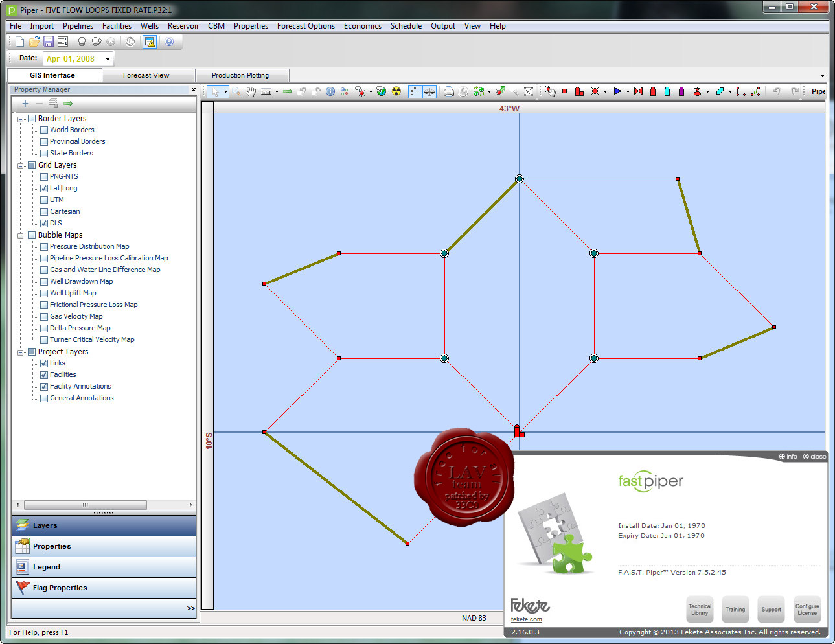Viewport: 835px width, 644px height.
Task: Create a new file with blank page icon
Action: click(x=20, y=41)
